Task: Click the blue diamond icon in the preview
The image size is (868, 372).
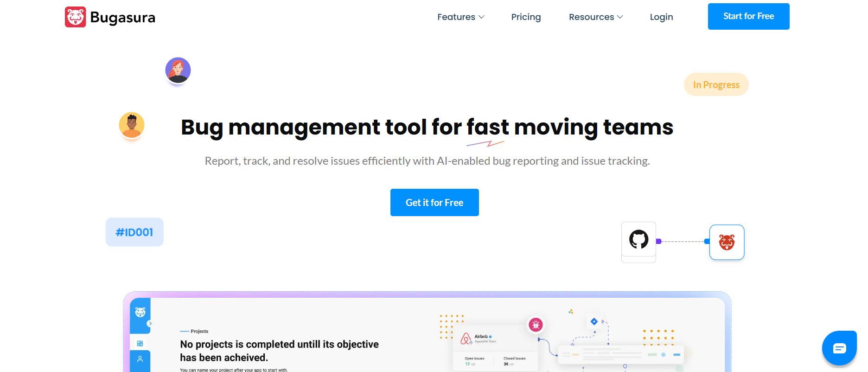Action: tap(594, 321)
